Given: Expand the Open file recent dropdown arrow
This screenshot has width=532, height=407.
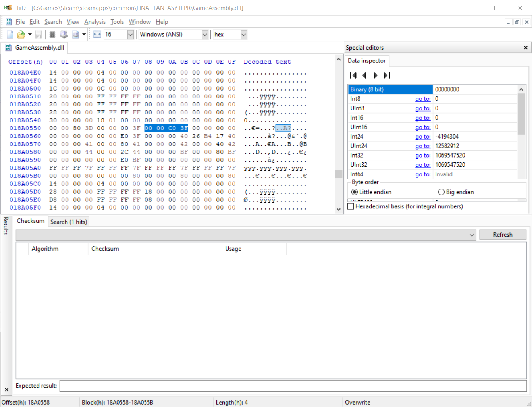Looking at the screenshot, I should pos(30,35).
